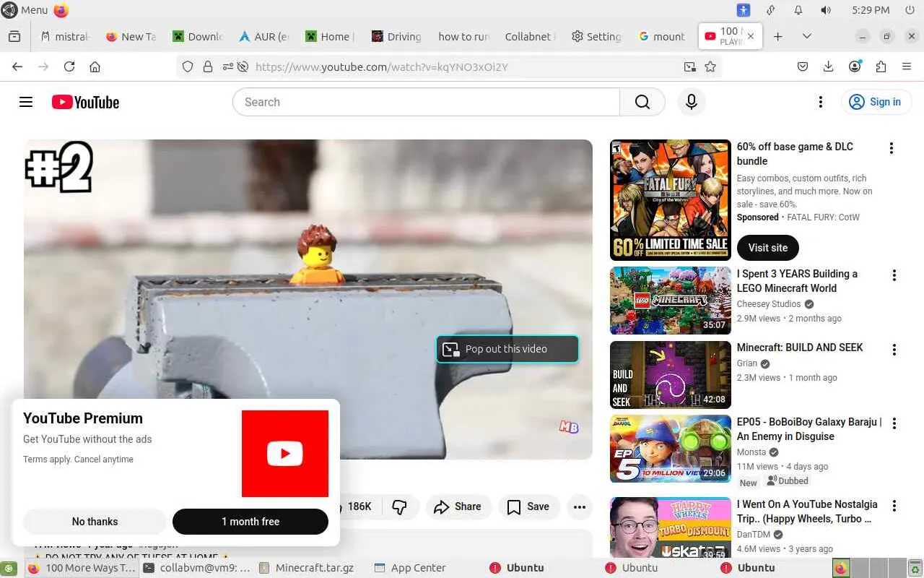924x578 pixels.
Task: Open options for YouTube Nostalgia Trip video
Action: click(x=894, y=506)
